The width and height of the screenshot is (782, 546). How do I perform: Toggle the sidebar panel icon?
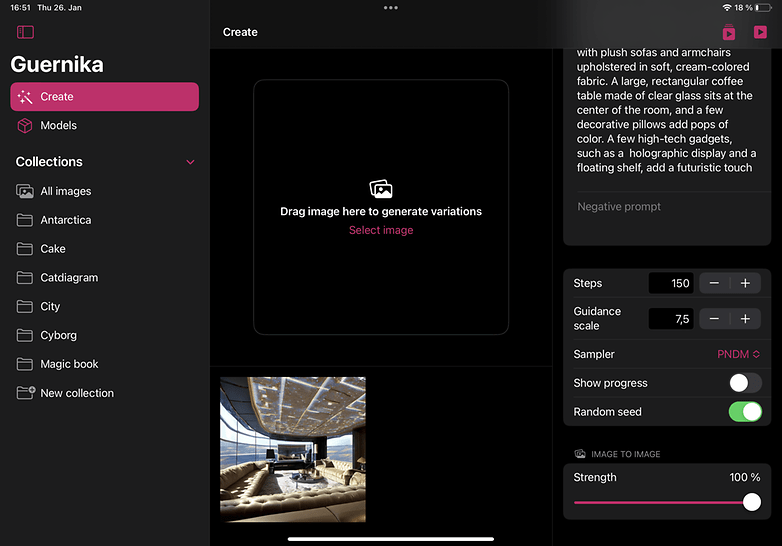25,32
